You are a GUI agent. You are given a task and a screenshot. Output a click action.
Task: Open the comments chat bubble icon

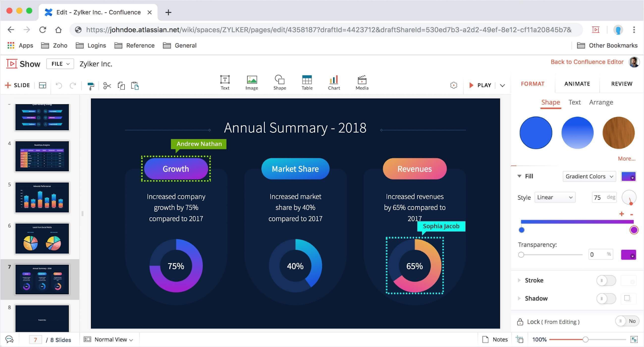pyautogui.click(x=9, y=339)
